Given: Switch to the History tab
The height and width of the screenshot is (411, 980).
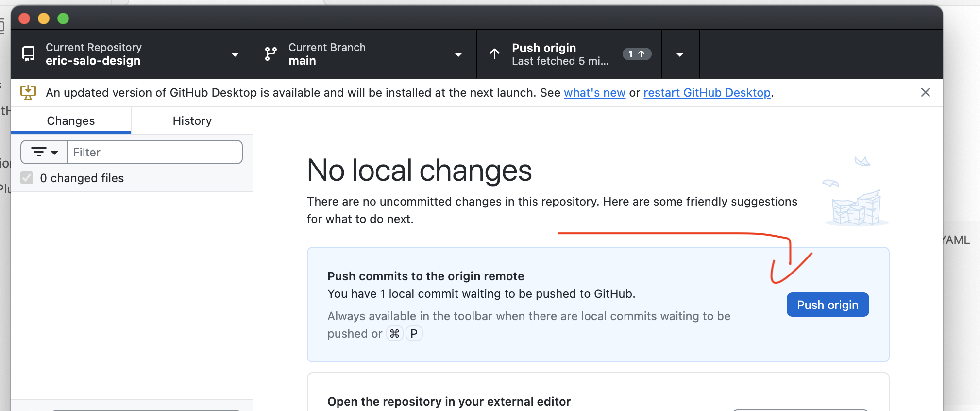Looking at the screenshot, I should tap(192, 120).
